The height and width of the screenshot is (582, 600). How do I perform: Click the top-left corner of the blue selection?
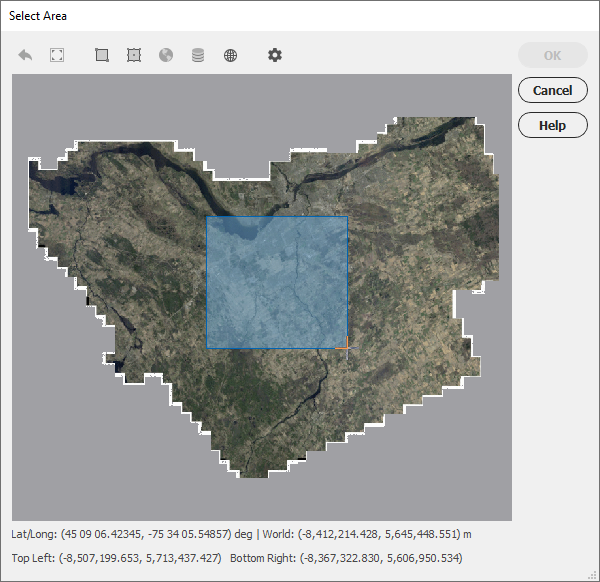pyautogui.click(x=207, y=217)
